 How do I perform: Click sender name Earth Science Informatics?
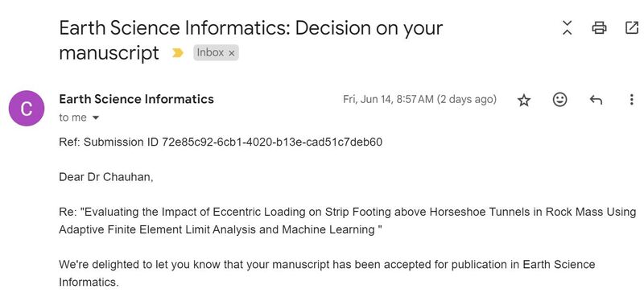pyautogui.click(x=136, y=100)
